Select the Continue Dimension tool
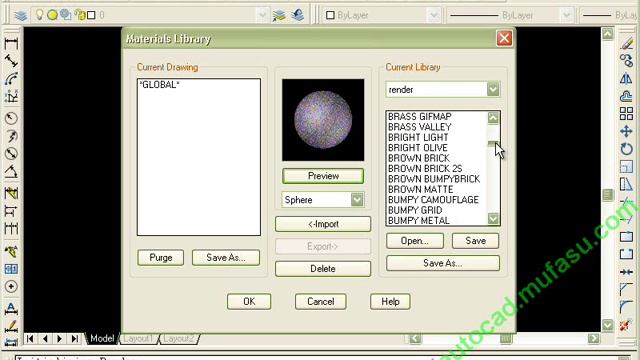The height and width of the screenshot is (360, 640). [x=11, y=228]
